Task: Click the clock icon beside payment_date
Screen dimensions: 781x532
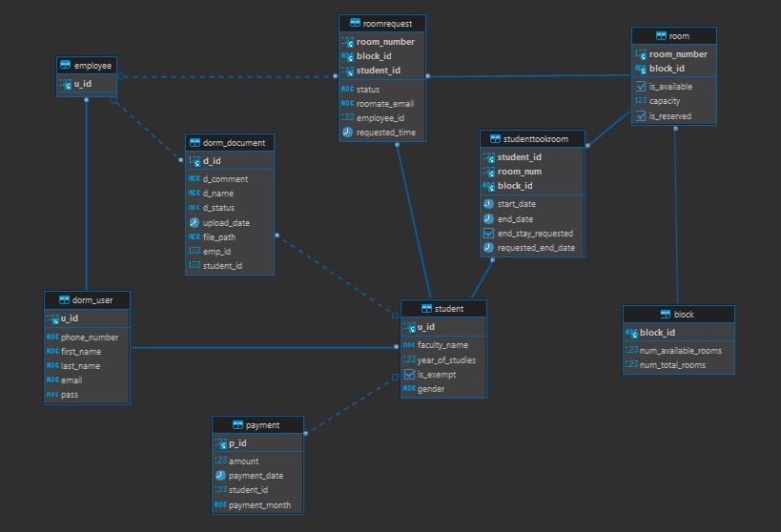Action: click(220, 475)
